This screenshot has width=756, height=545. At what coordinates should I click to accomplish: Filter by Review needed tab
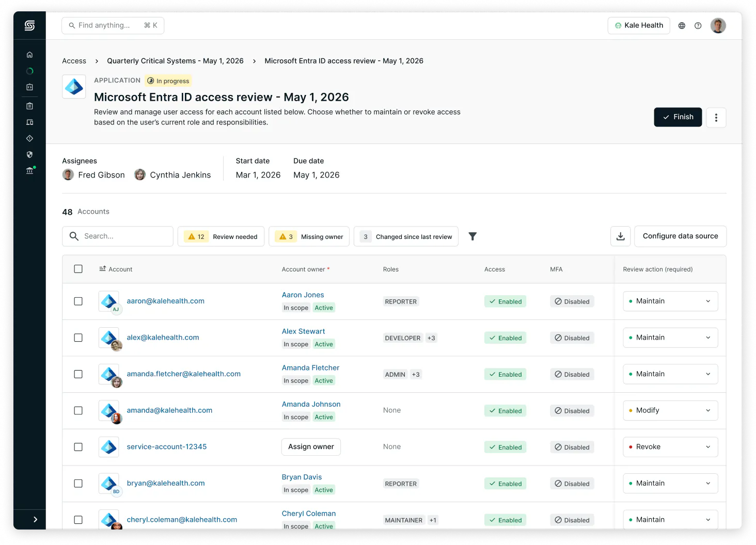point(221,236)
